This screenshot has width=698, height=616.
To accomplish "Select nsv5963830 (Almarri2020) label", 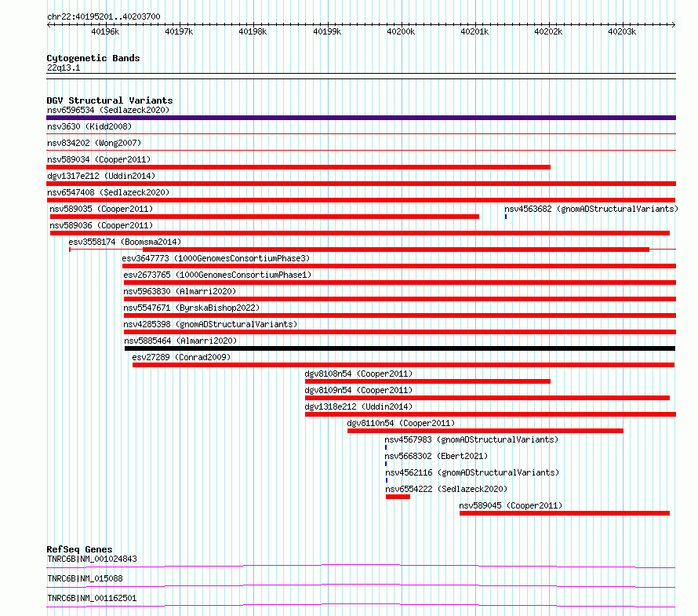I will tap(180, 291).
